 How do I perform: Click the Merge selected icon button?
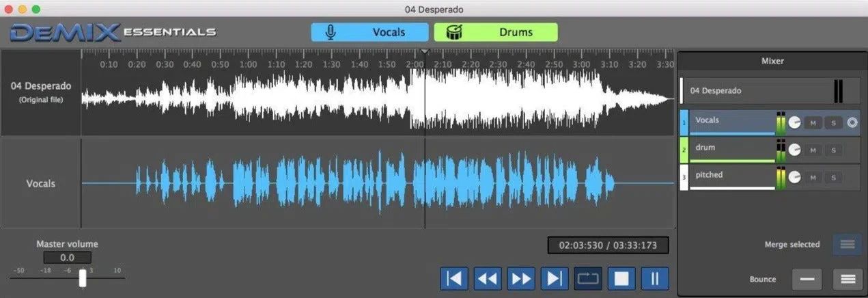(847, 245)
